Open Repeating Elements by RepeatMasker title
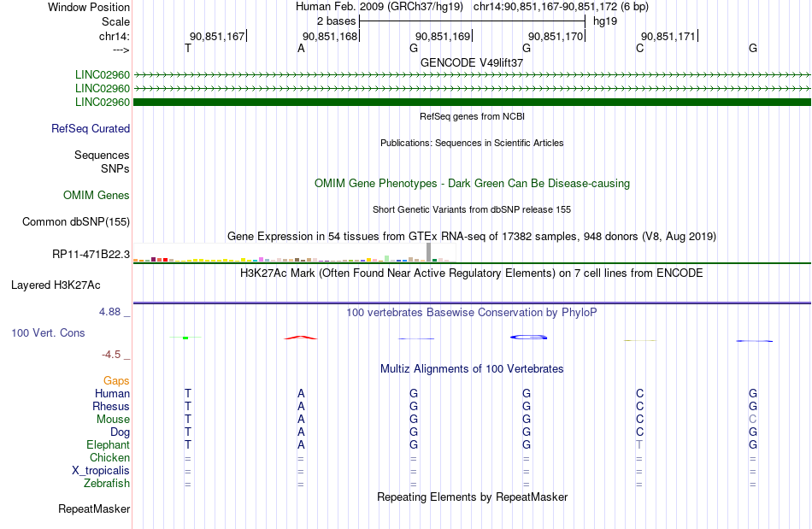 click(472, 497)
